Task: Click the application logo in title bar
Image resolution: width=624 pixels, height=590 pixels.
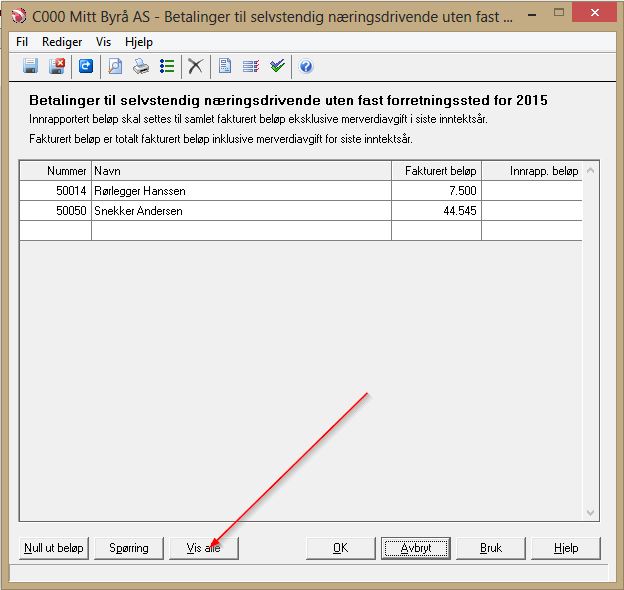Action: click(x=18, y=16)
